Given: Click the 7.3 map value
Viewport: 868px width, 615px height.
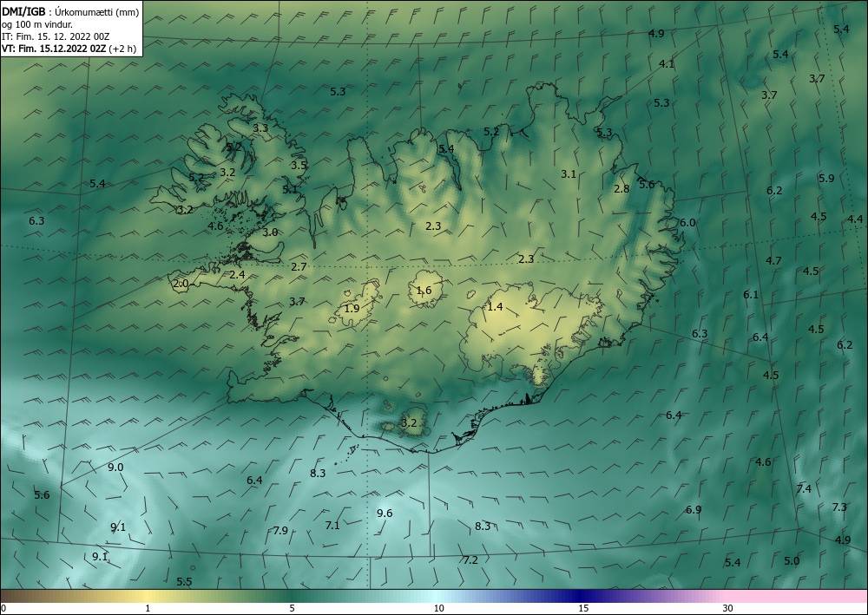Looking at the screenshot, I should click(x=839, y=507).
